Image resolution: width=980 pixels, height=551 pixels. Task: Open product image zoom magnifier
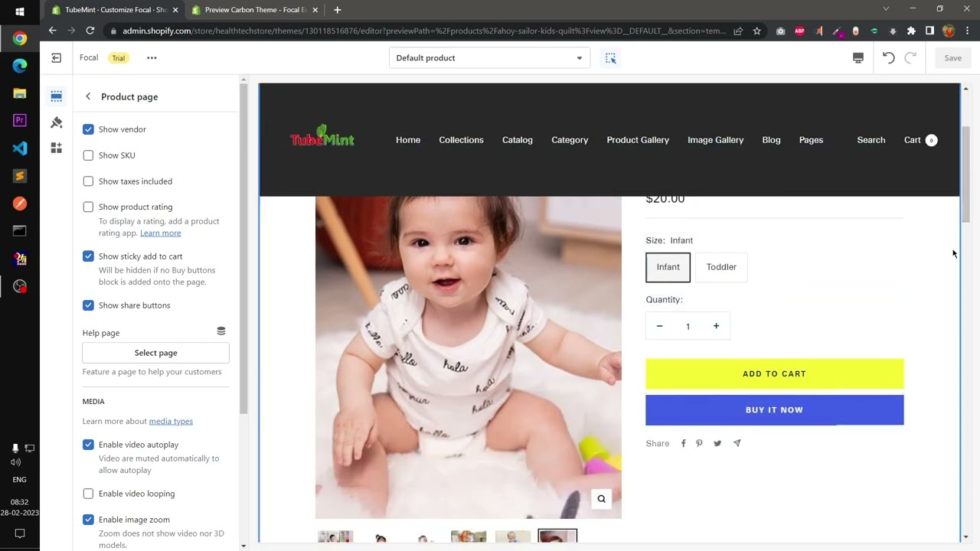point(601,498)
